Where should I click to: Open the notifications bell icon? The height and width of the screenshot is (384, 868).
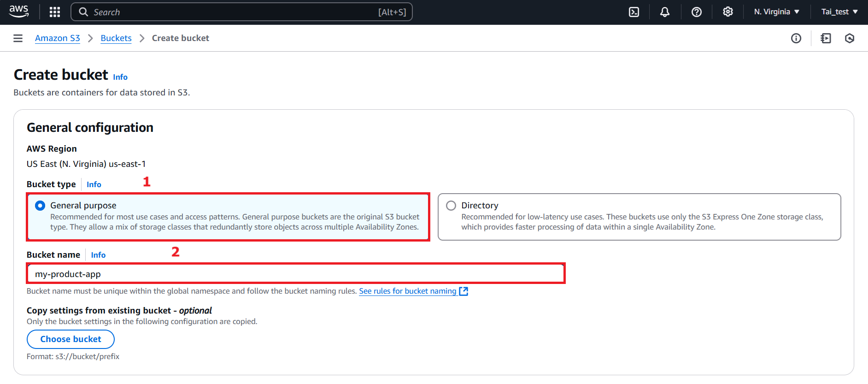click(x=665, y=12)
